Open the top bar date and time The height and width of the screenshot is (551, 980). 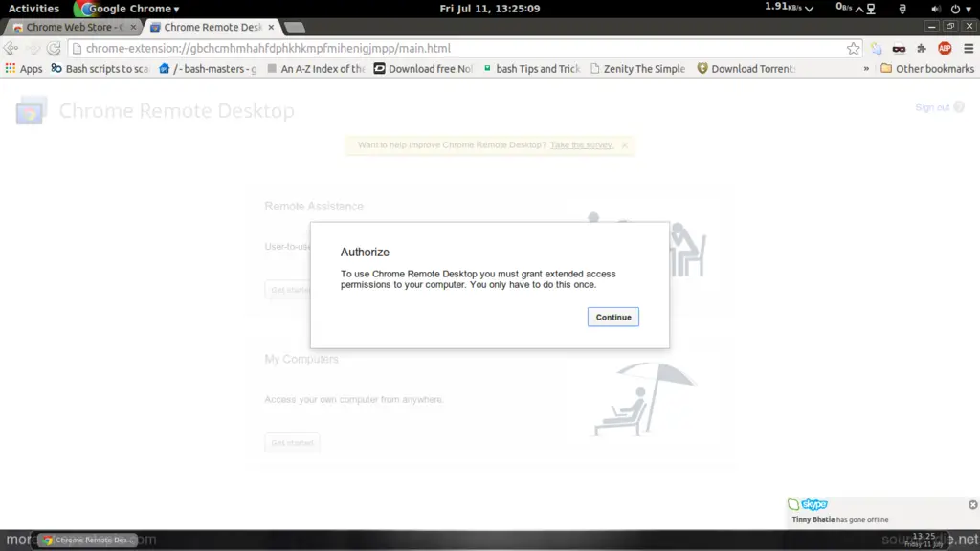(x=490, y=8)
